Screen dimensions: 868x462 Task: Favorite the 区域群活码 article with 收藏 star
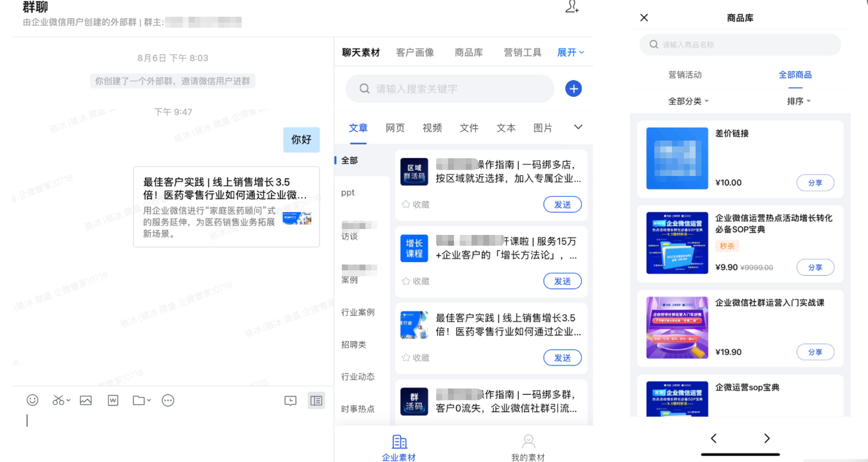coord(416,204)
